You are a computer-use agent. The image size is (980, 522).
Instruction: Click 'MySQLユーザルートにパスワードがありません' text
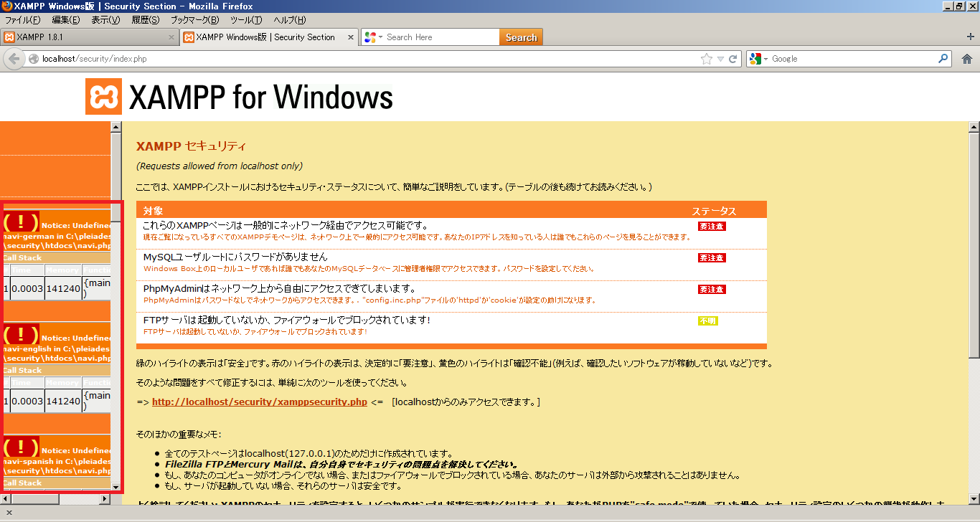(x=235, y=257)
